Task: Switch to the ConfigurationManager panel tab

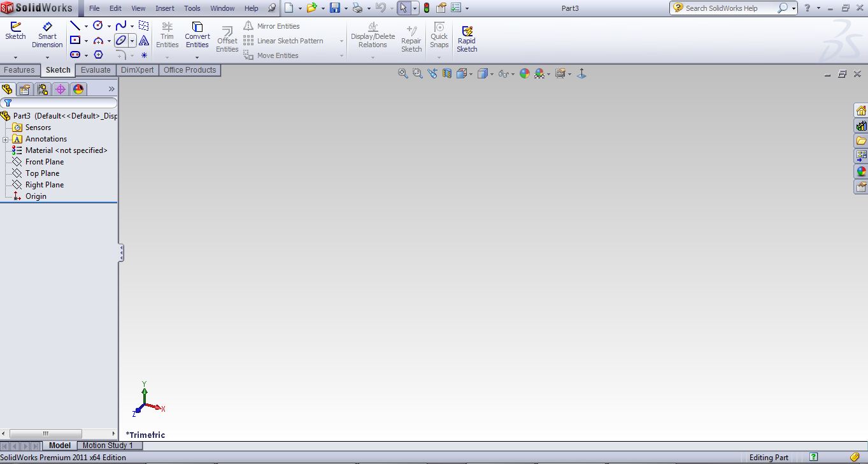Action: [x=43, y=89]
